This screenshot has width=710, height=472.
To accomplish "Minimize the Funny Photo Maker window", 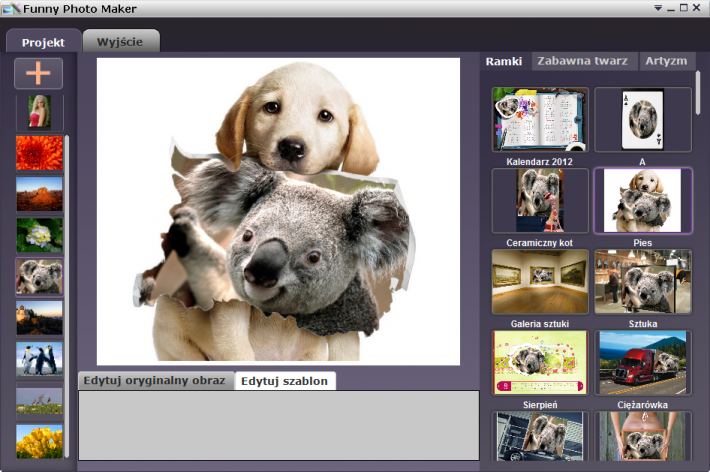I will click(x=671, y=8).
